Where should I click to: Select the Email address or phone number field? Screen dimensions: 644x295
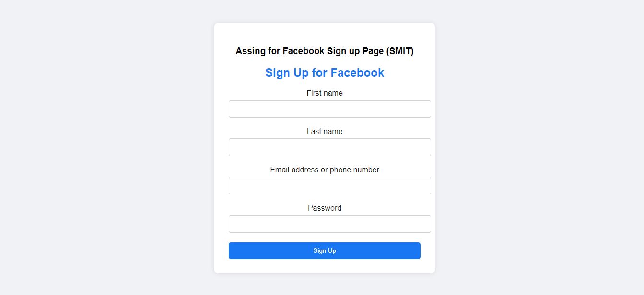(x=330, y=185)
